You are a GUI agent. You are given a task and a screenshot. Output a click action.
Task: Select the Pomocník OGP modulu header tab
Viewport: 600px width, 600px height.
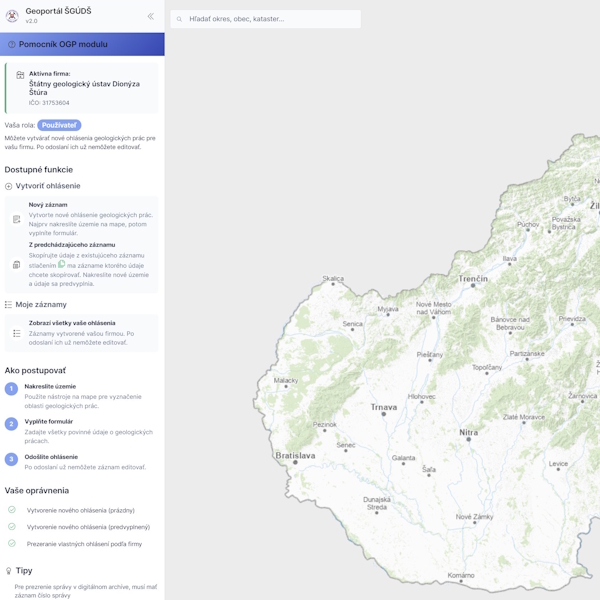[82, 44]
